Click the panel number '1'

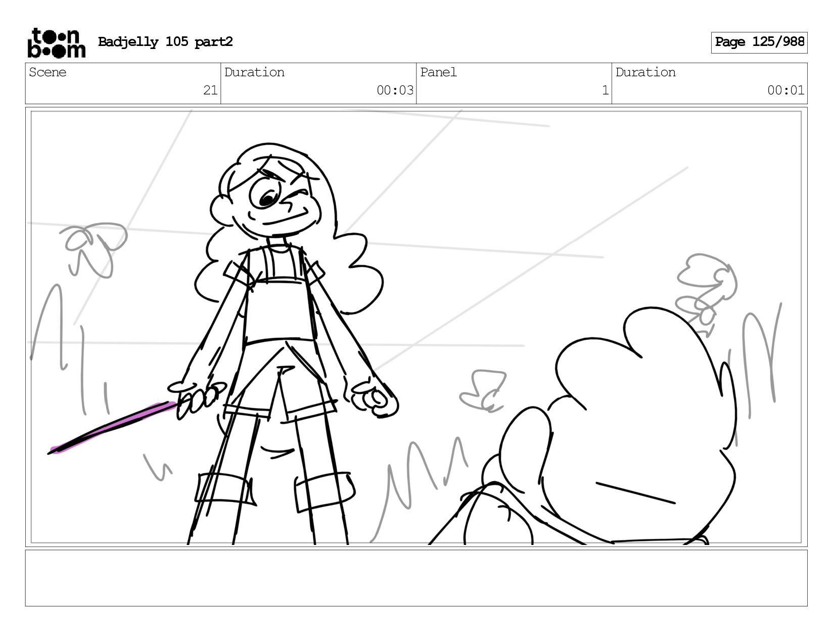tap(605, 90)
